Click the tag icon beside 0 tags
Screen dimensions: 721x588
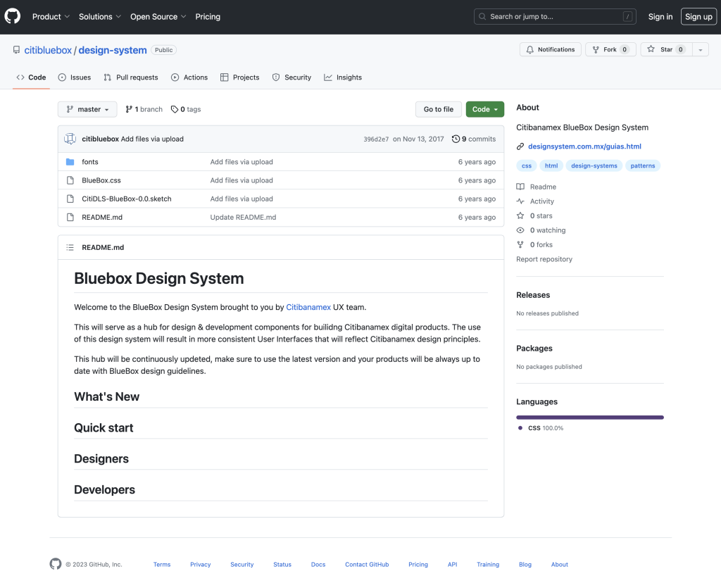coord(175,109)
